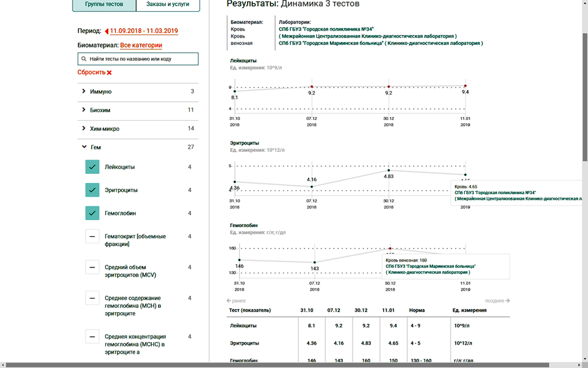Click the 07.12 point on Лейкоциты chart
This screenshot has height=368, width=588.
pyautogui.click(x=312, y=87)
